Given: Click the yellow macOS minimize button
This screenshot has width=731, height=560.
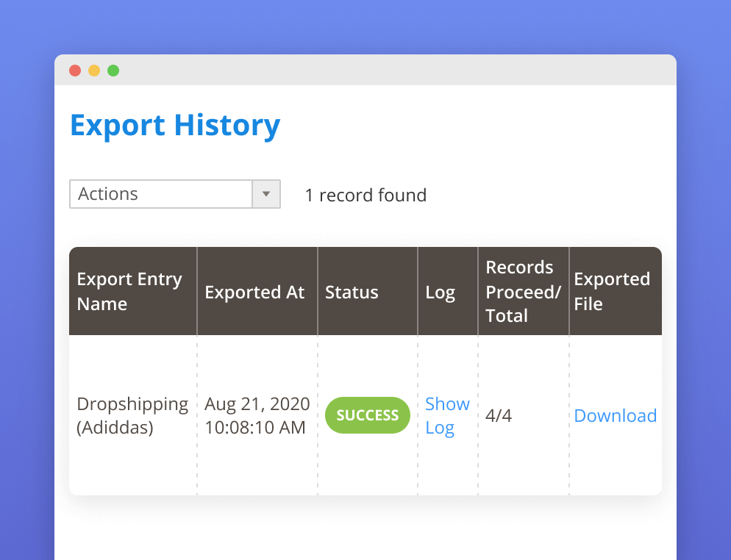Looking at the screenshot, I should 94,70.
